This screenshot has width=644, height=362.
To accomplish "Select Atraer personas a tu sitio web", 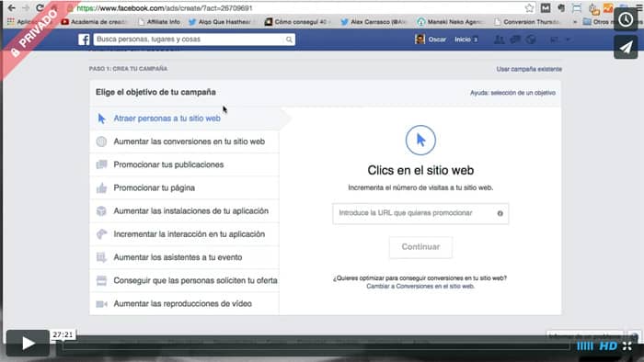I will pos(184,119).
